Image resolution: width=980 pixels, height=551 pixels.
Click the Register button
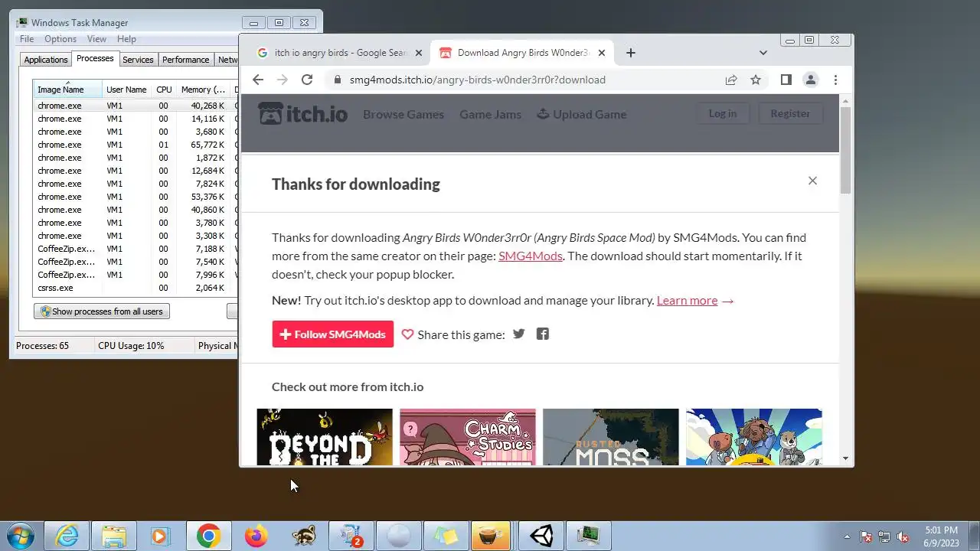(x=790, y=113)
